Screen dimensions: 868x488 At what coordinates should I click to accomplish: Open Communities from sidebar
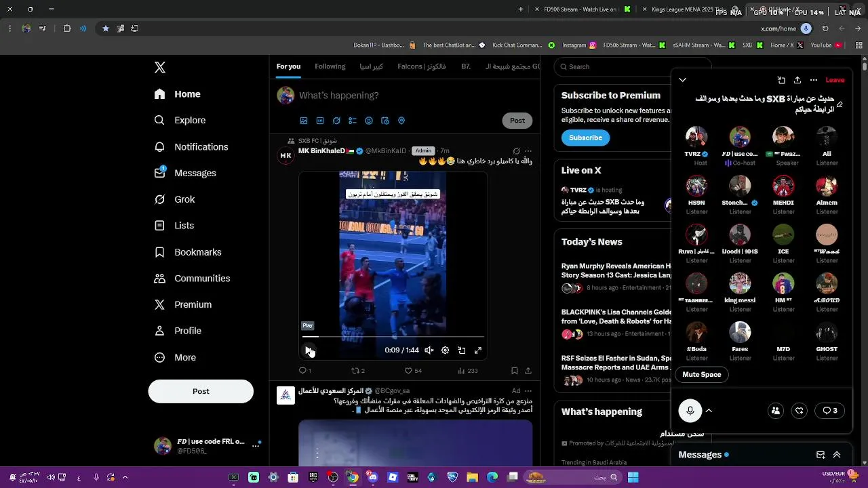point(192,279)
